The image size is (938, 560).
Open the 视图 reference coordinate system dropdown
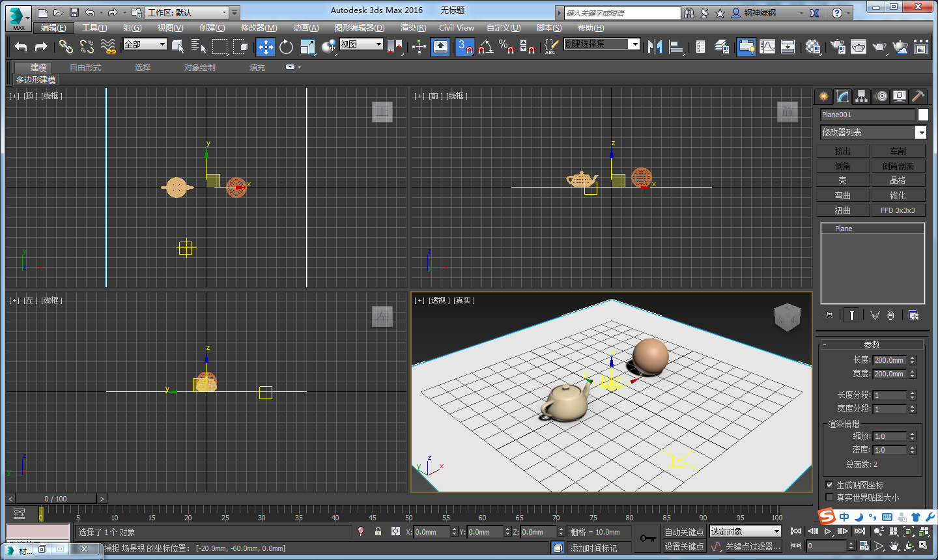coord(361,44)
